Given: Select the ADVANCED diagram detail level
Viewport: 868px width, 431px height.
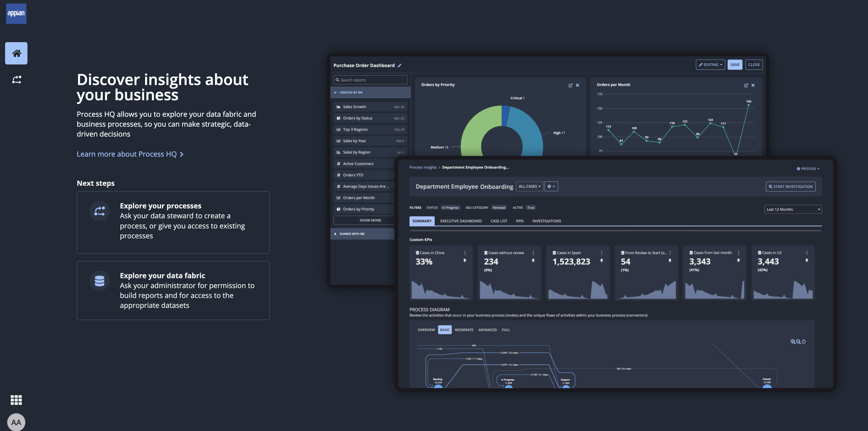Looking at the screenshot, I should click(488, 330).
